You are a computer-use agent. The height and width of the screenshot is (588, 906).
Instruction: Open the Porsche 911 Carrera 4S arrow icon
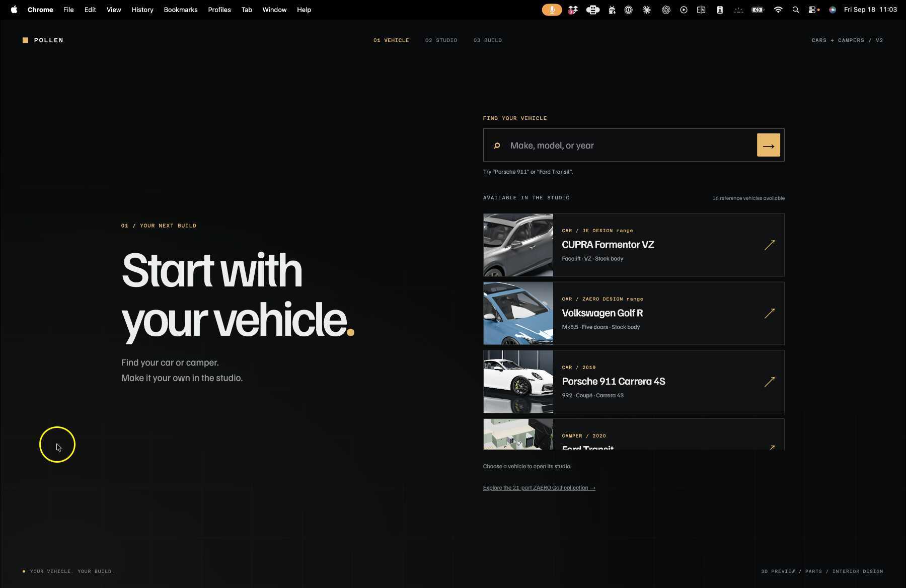pos(770,382)
